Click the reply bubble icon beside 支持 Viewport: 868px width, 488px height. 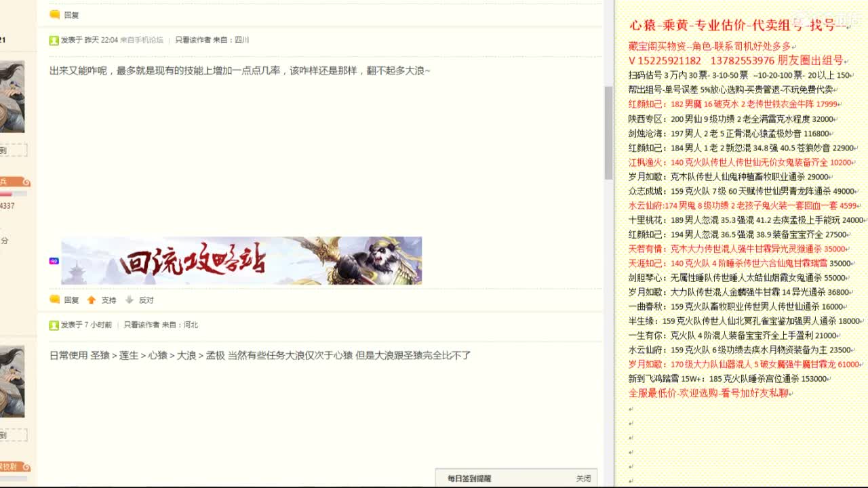(55, 300)
